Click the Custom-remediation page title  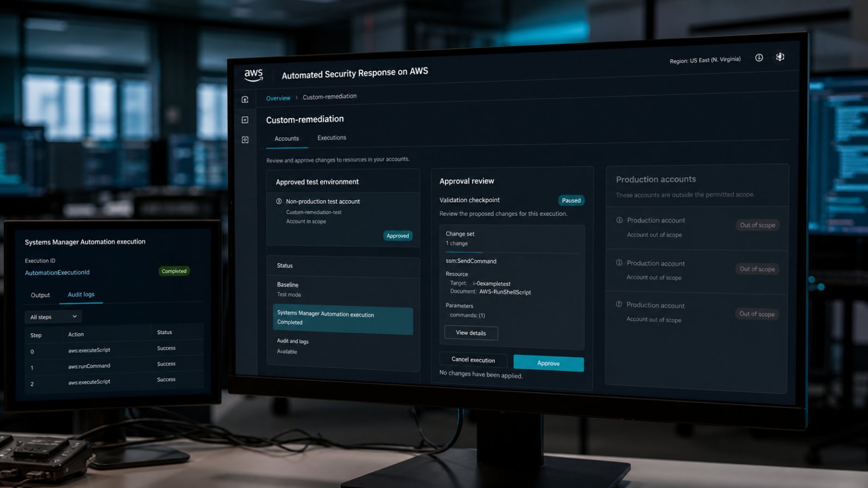point(305,119)
